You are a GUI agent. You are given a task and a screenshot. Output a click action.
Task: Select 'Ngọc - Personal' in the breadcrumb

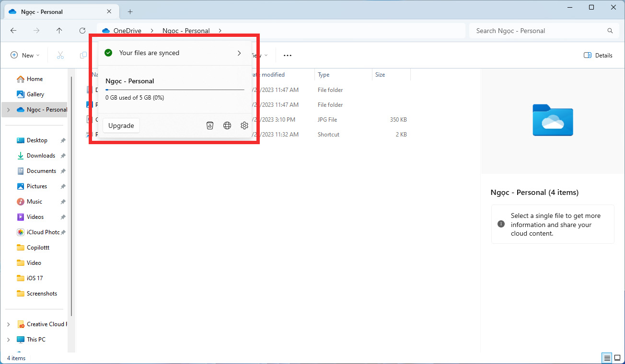[x=186, y=31]
